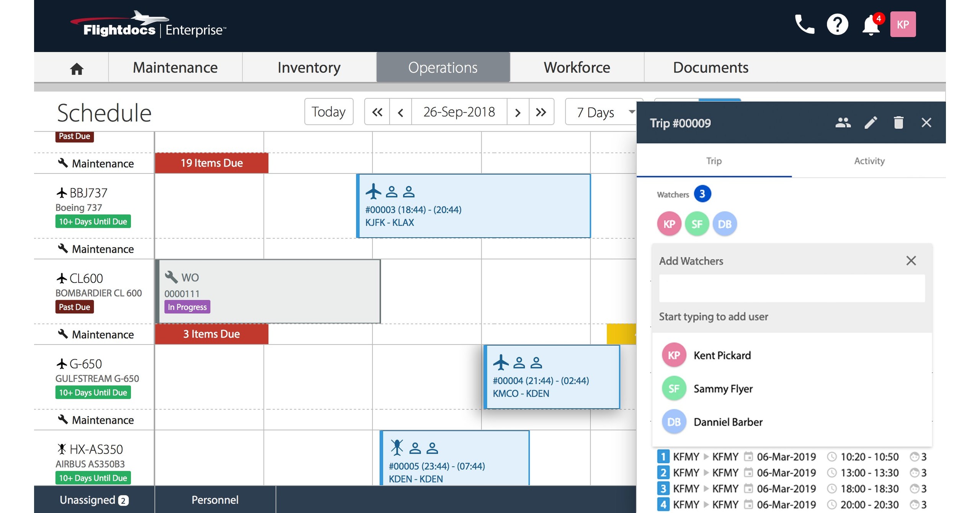Open the KP user avatar menu

point(903,25)
